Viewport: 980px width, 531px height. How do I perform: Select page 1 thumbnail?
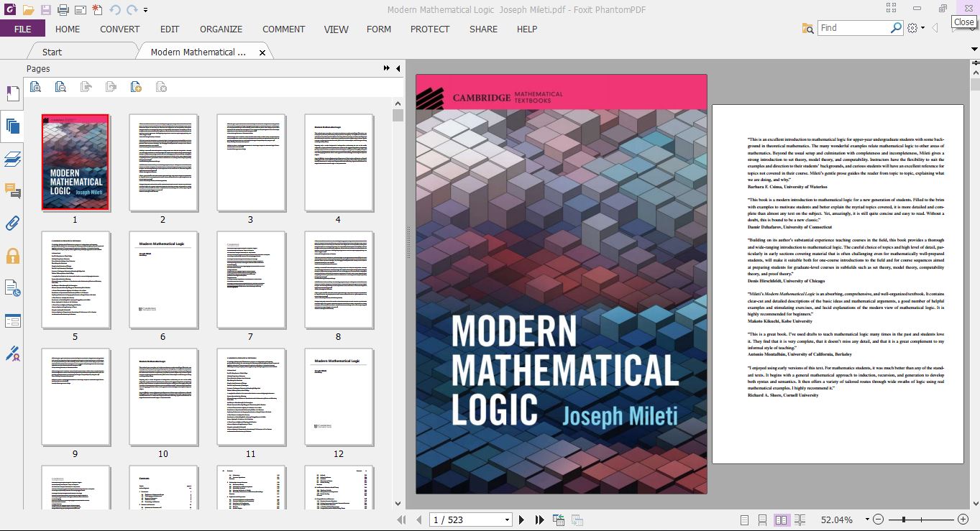[75, 162]
